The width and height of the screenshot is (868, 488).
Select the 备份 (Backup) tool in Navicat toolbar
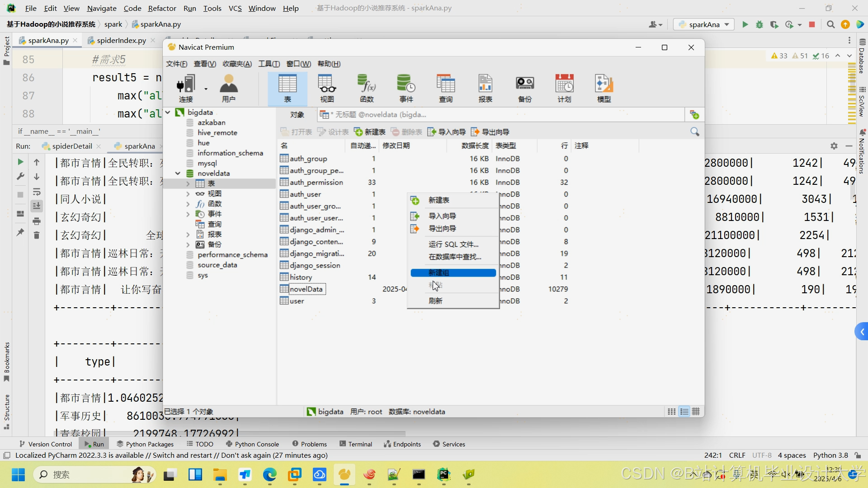[524, 88]
